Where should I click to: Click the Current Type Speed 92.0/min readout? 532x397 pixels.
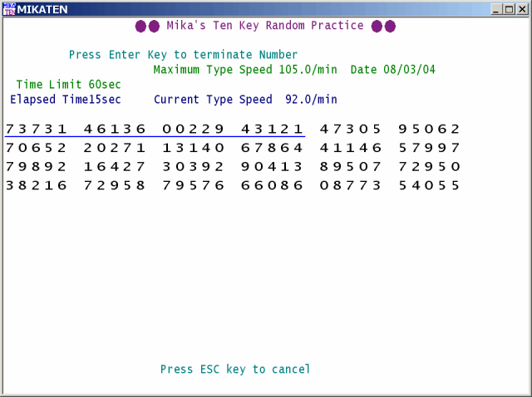(x=245, y=100)
